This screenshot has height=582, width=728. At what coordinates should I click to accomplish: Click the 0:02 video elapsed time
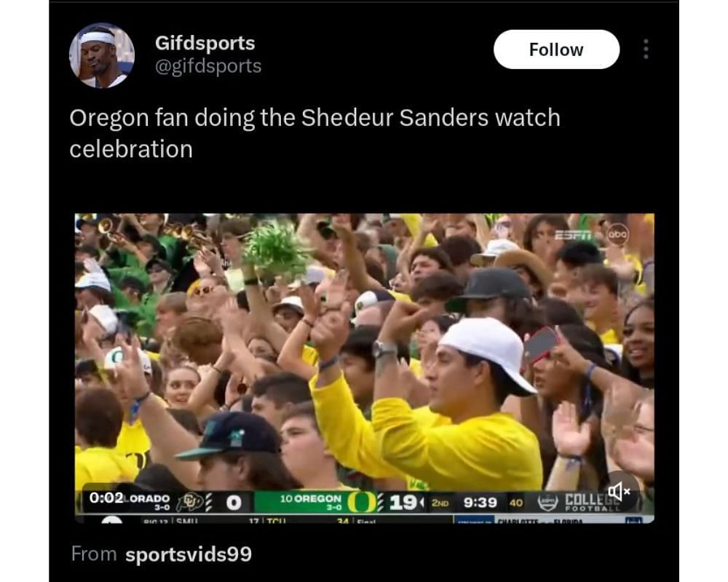106,498
